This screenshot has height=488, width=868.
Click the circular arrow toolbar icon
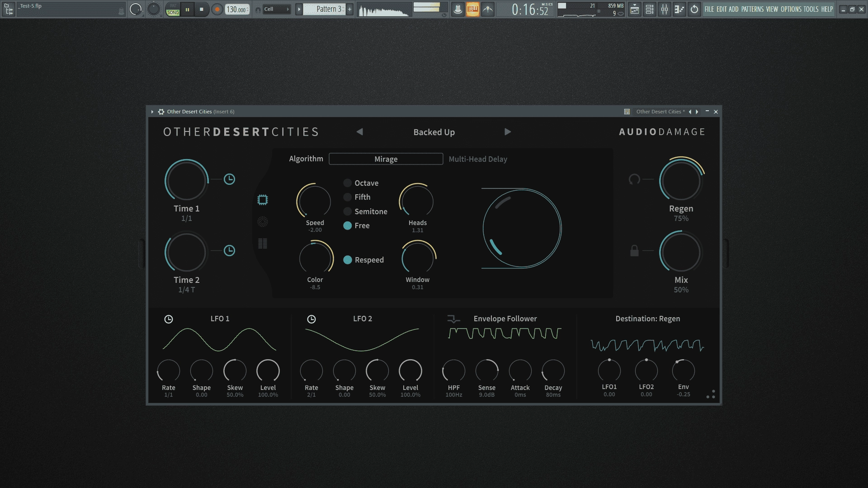coord(694,9)
